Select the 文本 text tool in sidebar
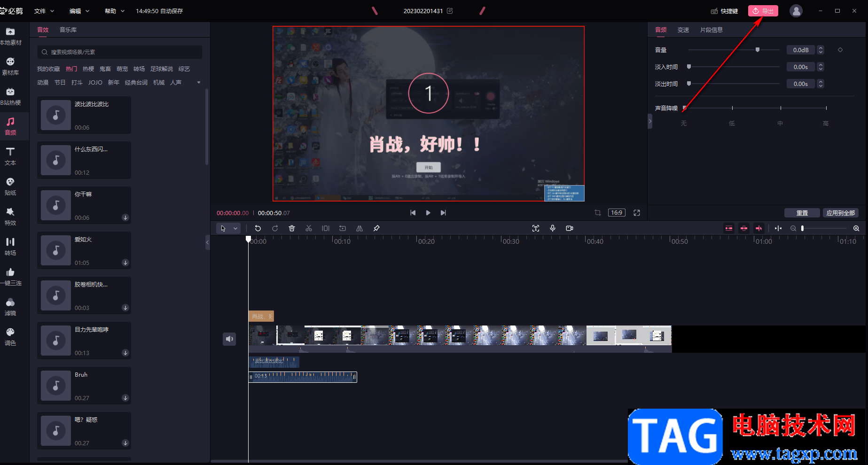Screen dimensions: 868x465 [10, 156]
